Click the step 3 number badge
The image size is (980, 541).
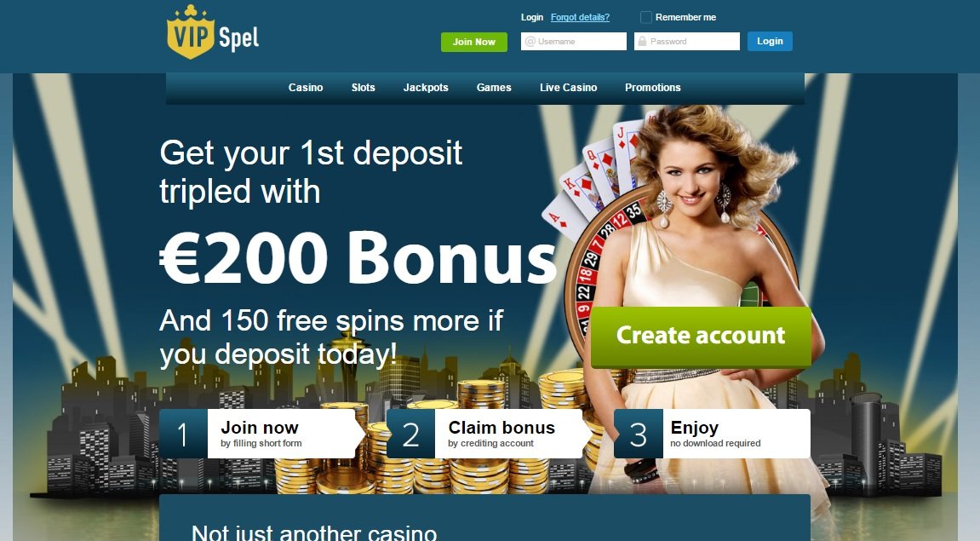pyautogui.click(x=638, y=434)
